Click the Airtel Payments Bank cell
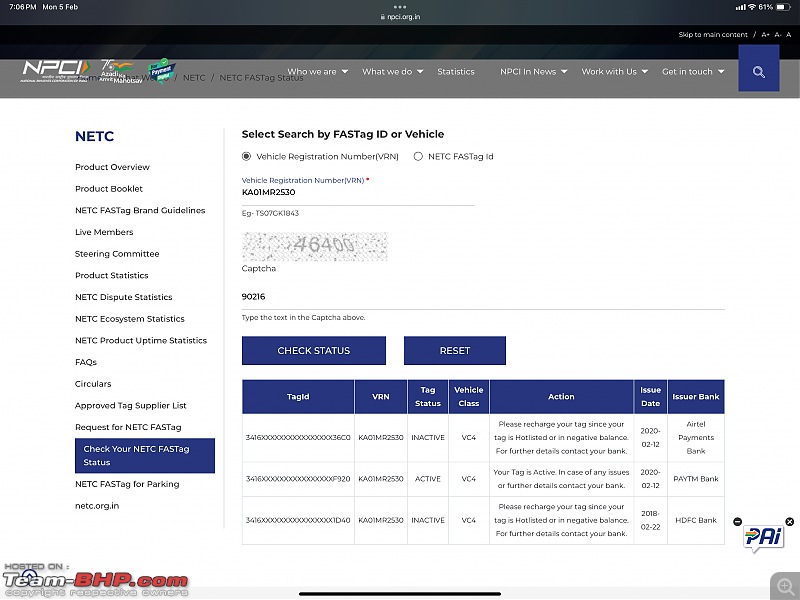Viewport: 800px width, 600px height. point(696,438)
